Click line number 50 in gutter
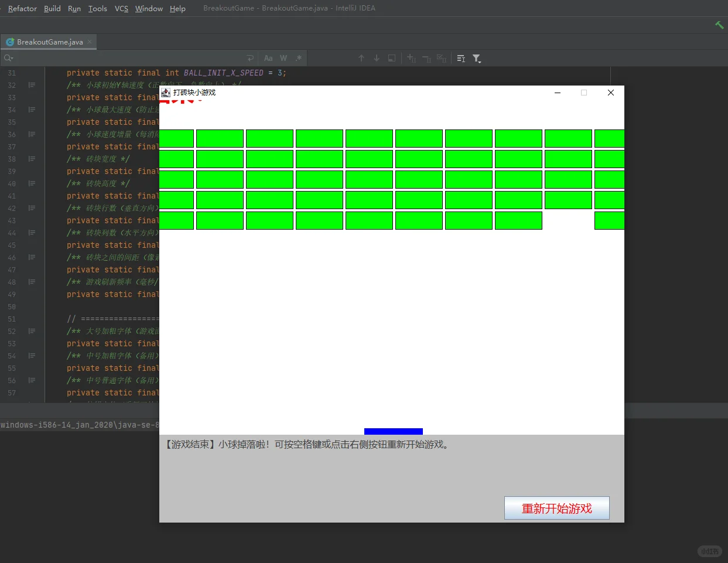The image size is (728, 563). click(12, 307)
